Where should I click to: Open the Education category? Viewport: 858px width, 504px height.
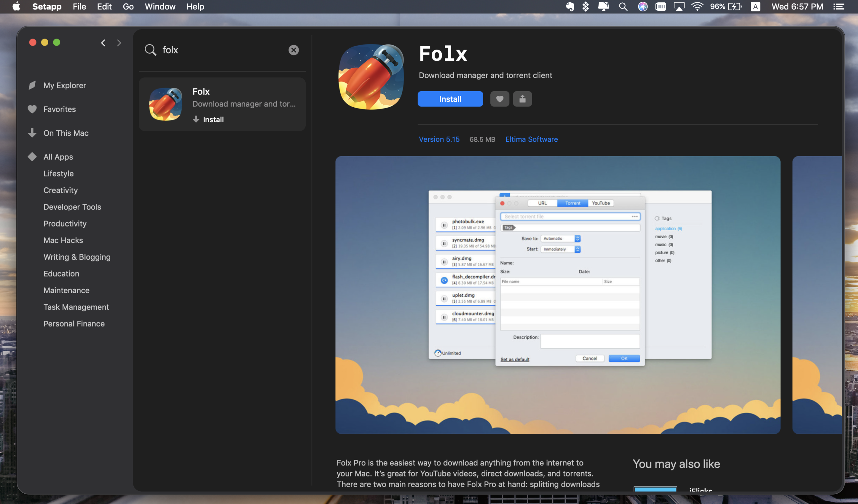(61, 273)
